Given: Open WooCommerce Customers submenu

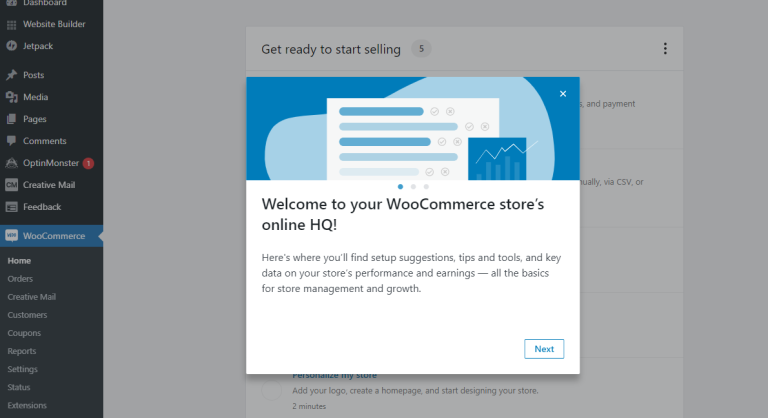Looking at the screenshot, I should click(27, 315).
